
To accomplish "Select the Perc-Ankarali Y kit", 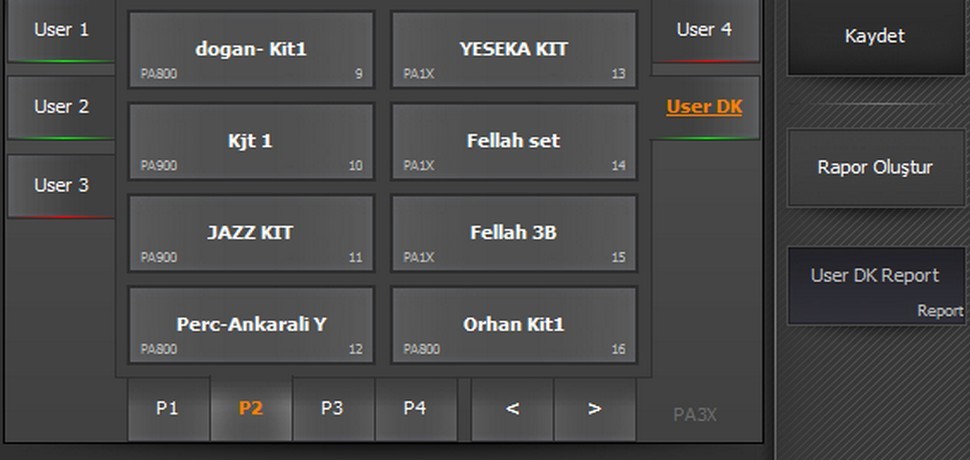I will click(x=251, y=325).
